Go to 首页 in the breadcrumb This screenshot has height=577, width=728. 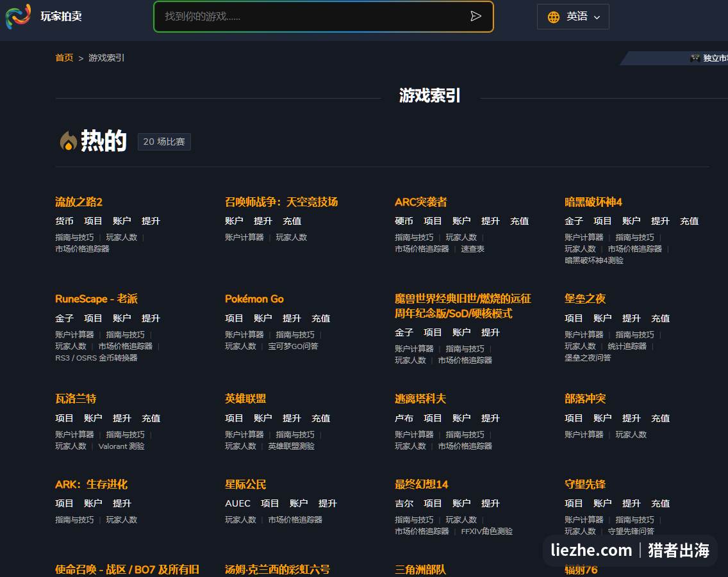[x=64, y=58]
